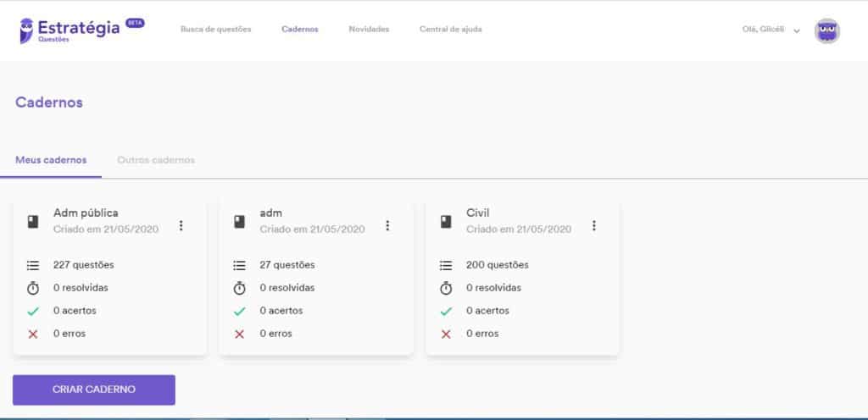Click green check icon in Civil card
Screen dimensions: 868x420
tap(446, 312)
